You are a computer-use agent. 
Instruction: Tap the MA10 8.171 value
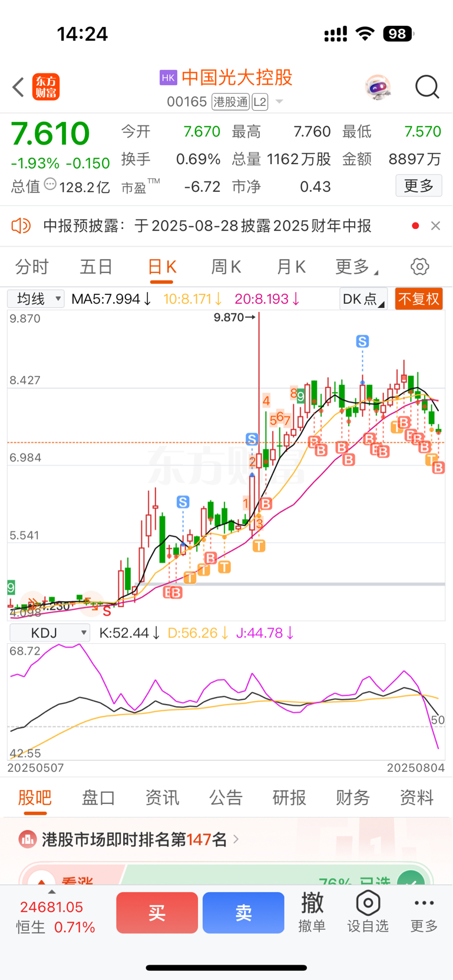point(192,299)
